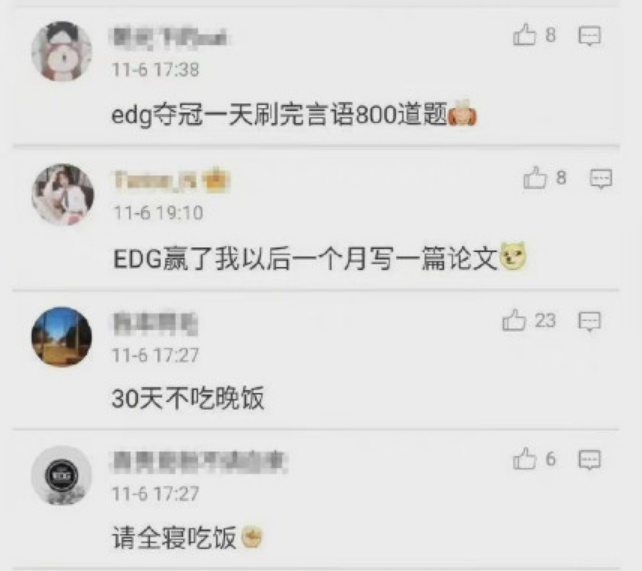Open replies for 30天不吃晚饭 comment
Image resolution: width=642 pixels, height=571 pixels.
pyautogui.click(x=590, y=321)
